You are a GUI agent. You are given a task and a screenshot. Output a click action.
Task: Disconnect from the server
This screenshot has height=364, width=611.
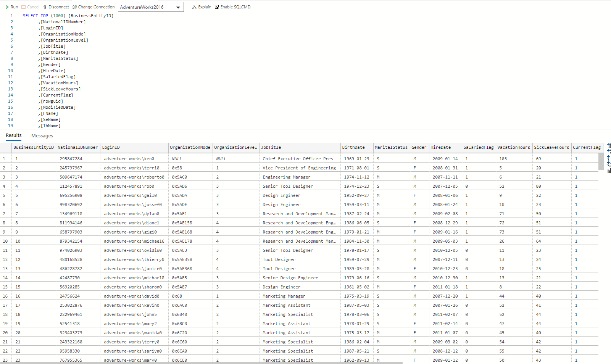(x=56, y=7)
